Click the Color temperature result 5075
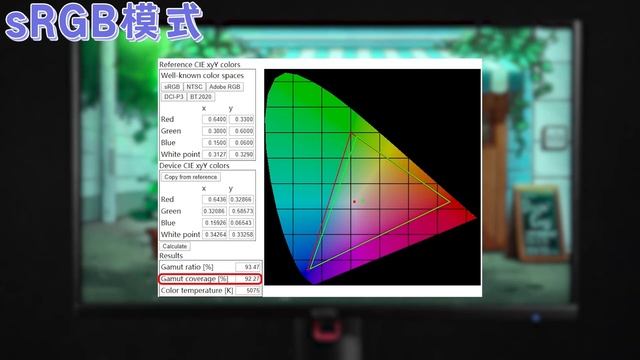640x360 pixels. click(x=248, y=291)
